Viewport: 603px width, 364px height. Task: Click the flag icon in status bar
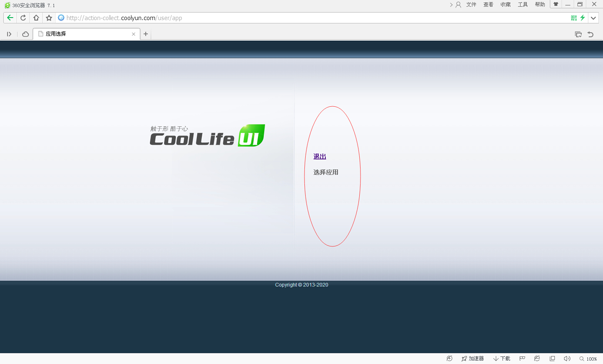click(522, 359)
